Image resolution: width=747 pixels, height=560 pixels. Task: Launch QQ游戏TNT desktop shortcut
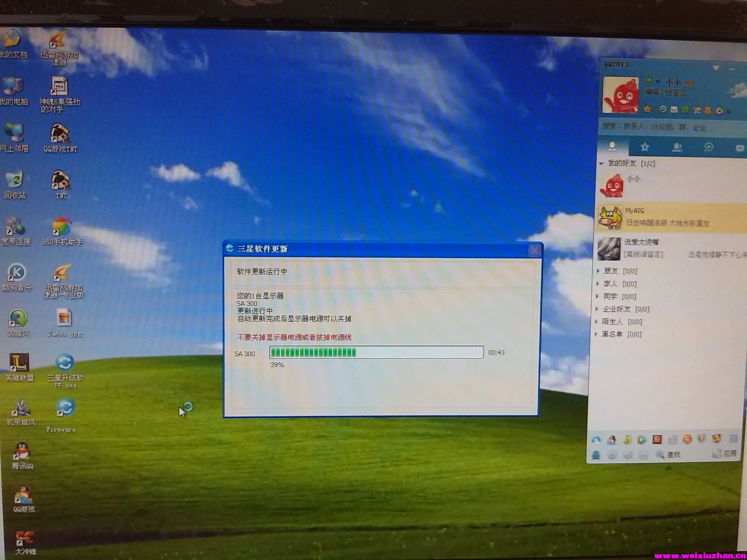tap(60, 138)
